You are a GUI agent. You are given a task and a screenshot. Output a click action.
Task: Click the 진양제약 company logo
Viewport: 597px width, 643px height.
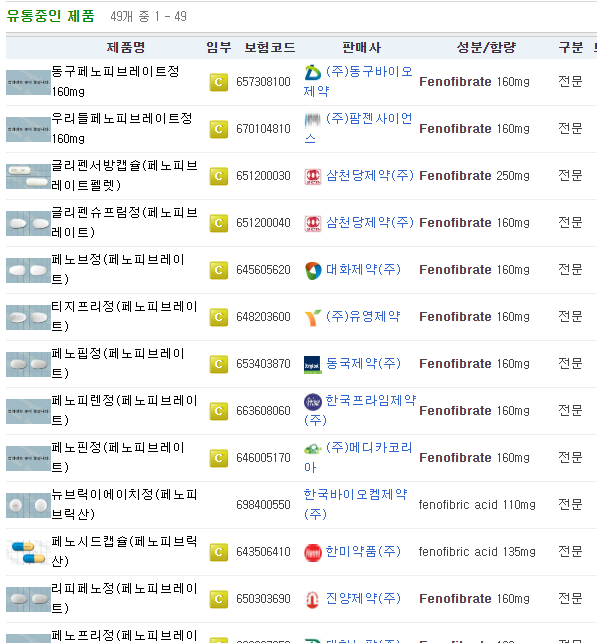tap(313, 599)
